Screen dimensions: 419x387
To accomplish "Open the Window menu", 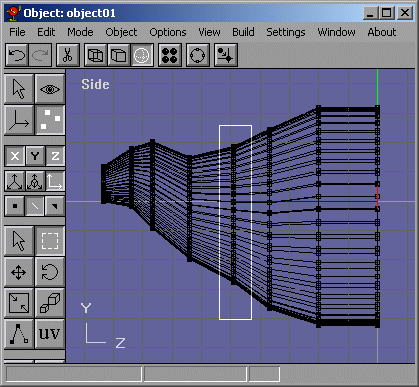I will tap(336, 32).
